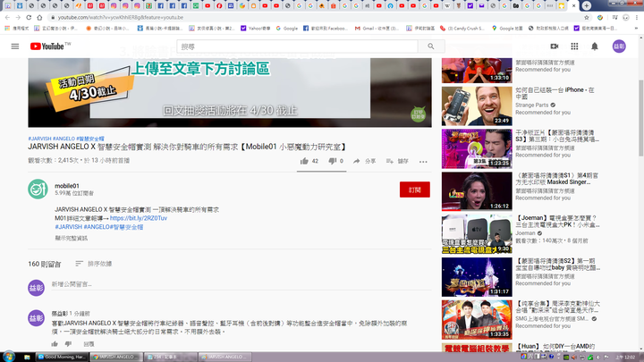Like the first comment thumbs up
Viewport: 644px width, 362px height.
pyautogui.click(x=55, y=344)
